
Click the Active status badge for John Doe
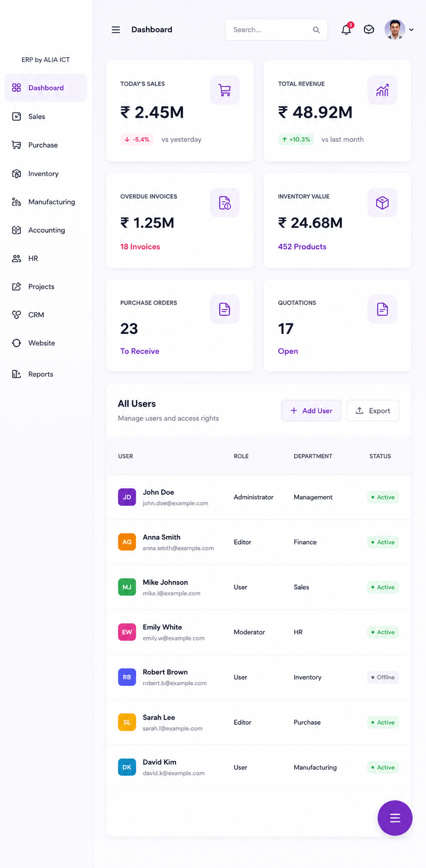tap(383, 497)
